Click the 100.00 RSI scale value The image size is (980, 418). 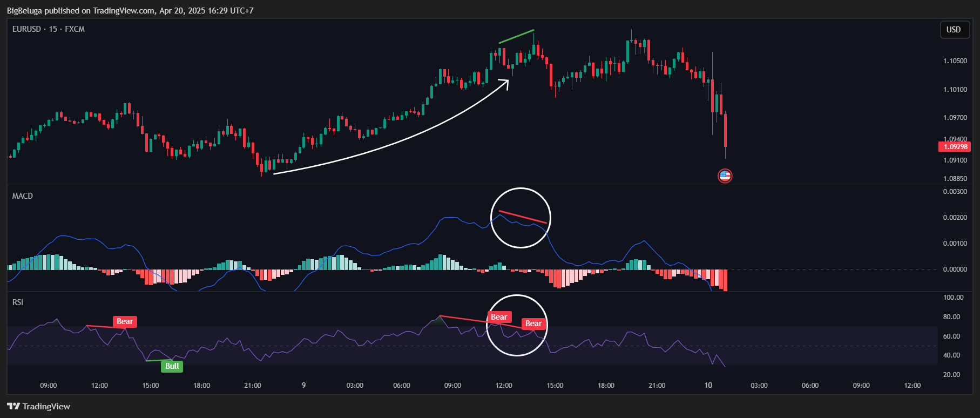(x=954, y=298)
